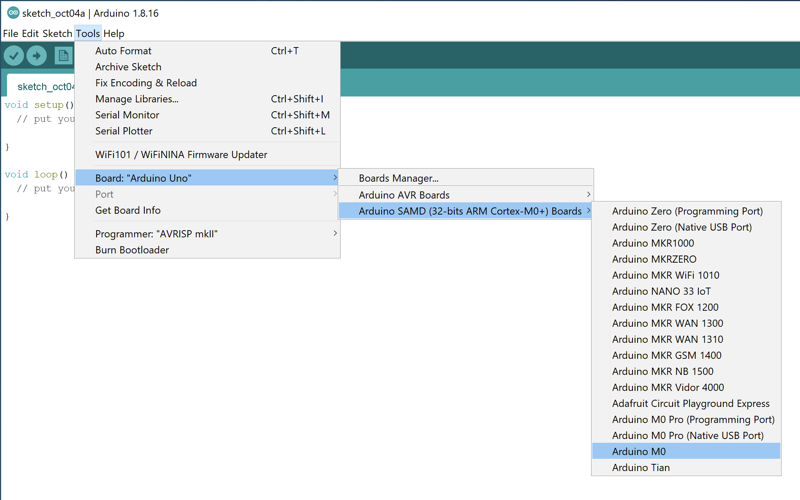Open Manage Libraries...

click(x=207, y=99)
